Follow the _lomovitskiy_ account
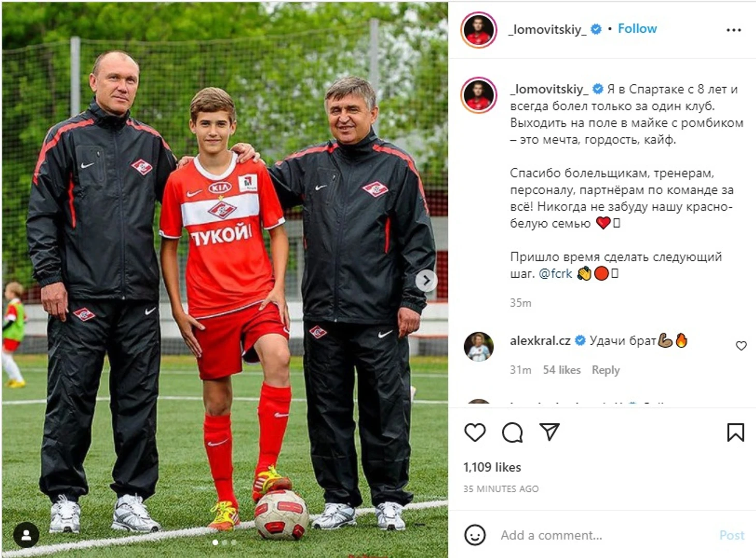This screenshot has width=756, height=558. coord(637,28)
